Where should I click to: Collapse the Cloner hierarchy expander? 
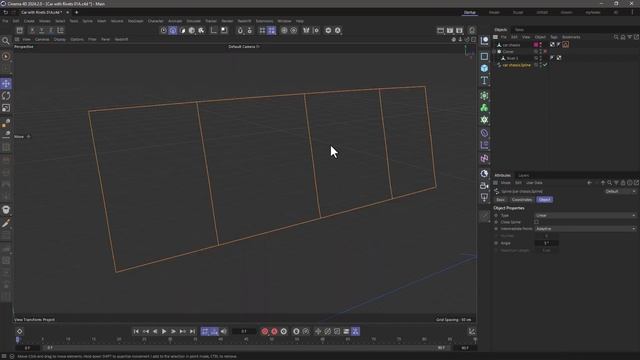pyautogui.click(x=494, y=52)
